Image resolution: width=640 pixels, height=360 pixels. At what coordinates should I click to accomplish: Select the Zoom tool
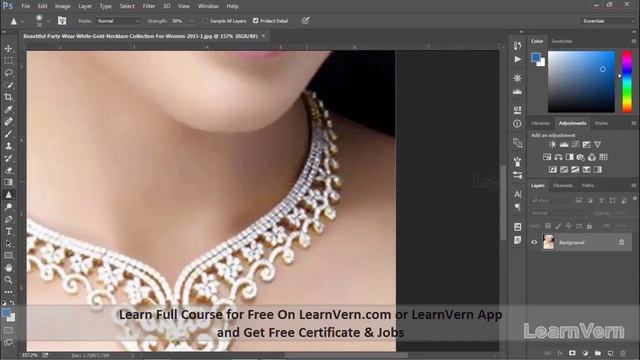point(8,280)
